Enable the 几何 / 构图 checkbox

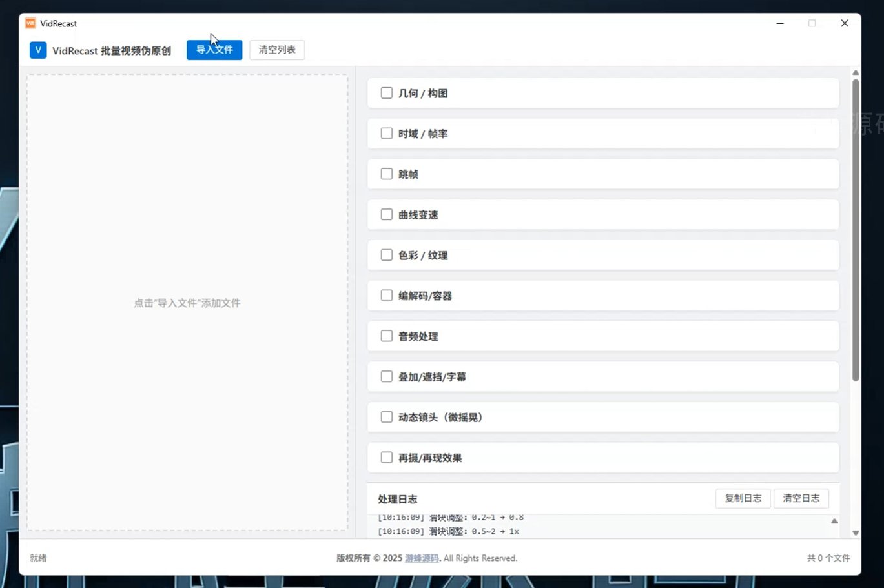coord(387,93)
